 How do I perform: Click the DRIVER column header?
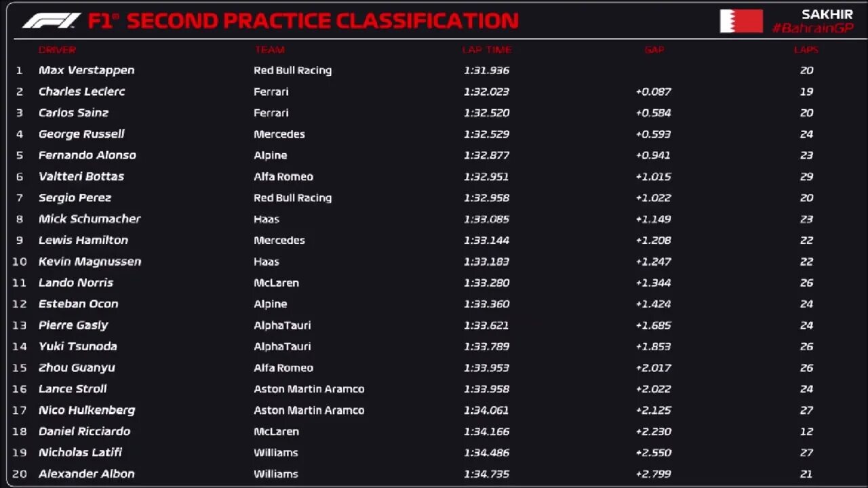(57, 49)
